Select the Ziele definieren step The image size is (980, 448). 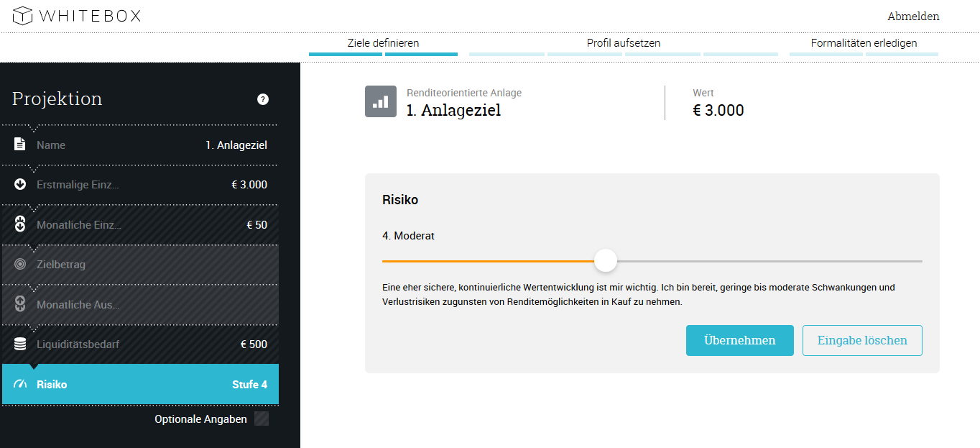tap(383, 43)
